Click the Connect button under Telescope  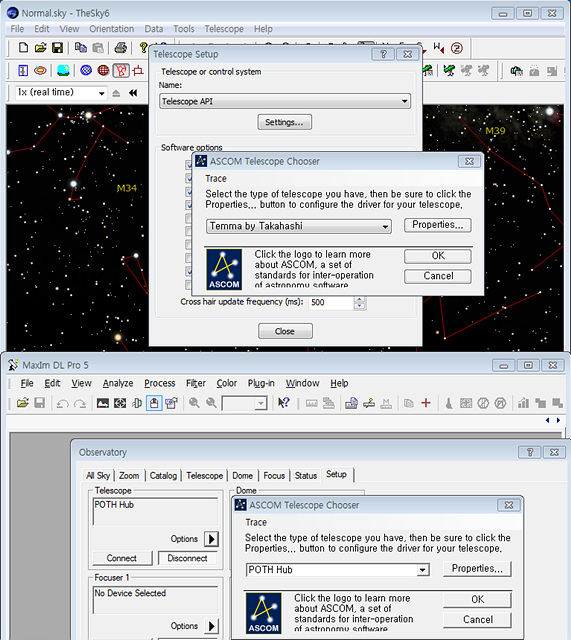click(x=122, y=558)
